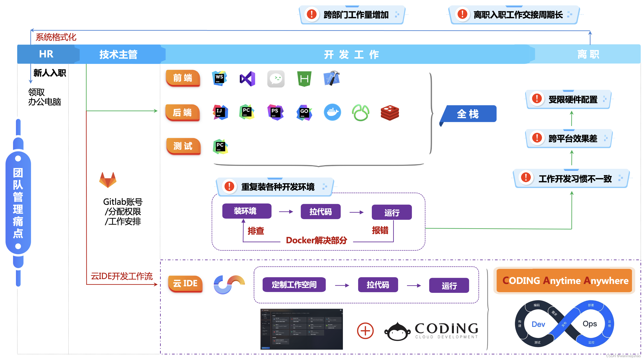Viewport: 644px width, 360px height.
Task: Open the Cloud Studio dark screenshot thumbnail
Action: click(302, 329)
